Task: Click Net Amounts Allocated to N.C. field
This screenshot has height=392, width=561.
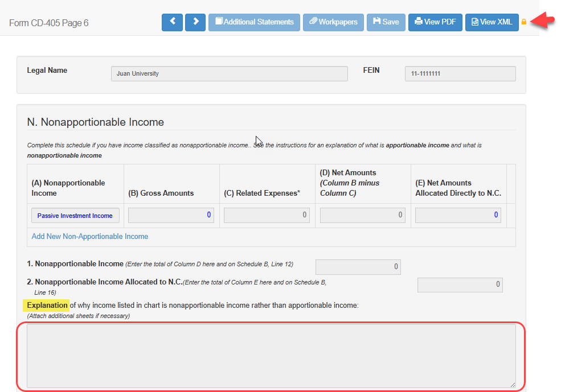Action: click(x=458, y=216)
